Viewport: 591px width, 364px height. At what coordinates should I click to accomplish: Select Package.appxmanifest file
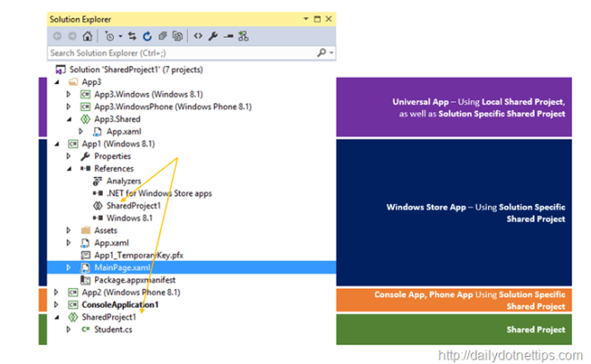134,280
